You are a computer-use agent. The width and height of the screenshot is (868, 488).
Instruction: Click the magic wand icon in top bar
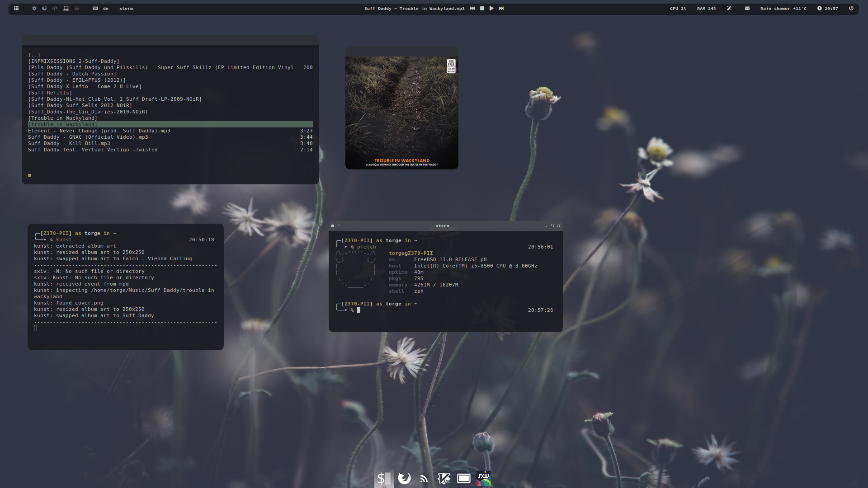coord(729,8)
